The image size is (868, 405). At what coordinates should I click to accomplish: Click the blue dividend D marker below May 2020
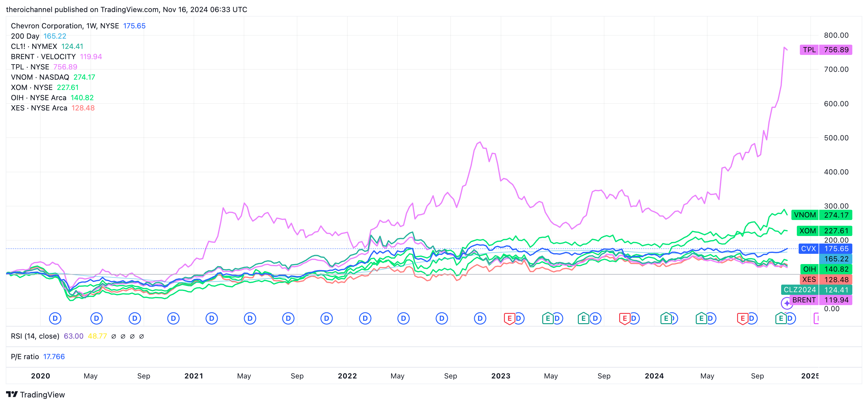coord(97,318)
